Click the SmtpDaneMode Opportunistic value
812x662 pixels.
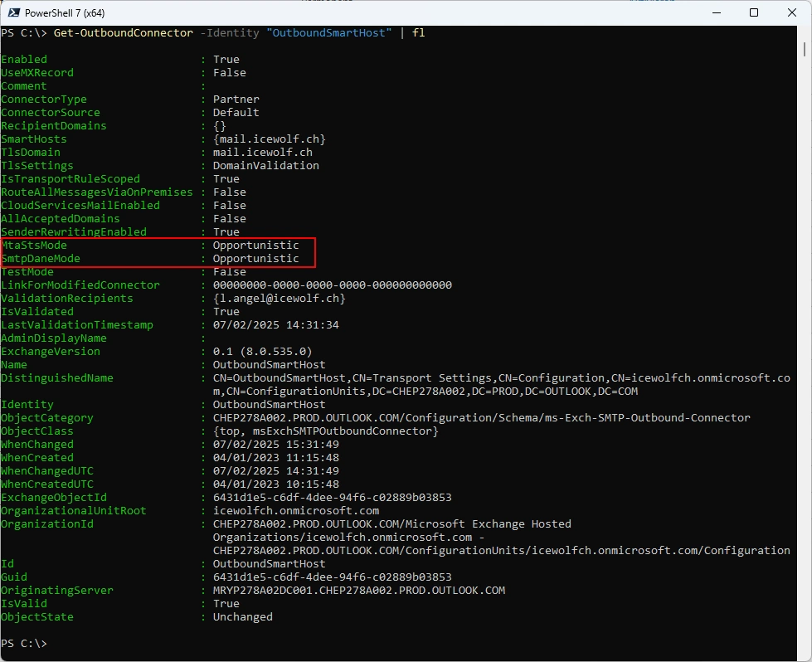255,259
